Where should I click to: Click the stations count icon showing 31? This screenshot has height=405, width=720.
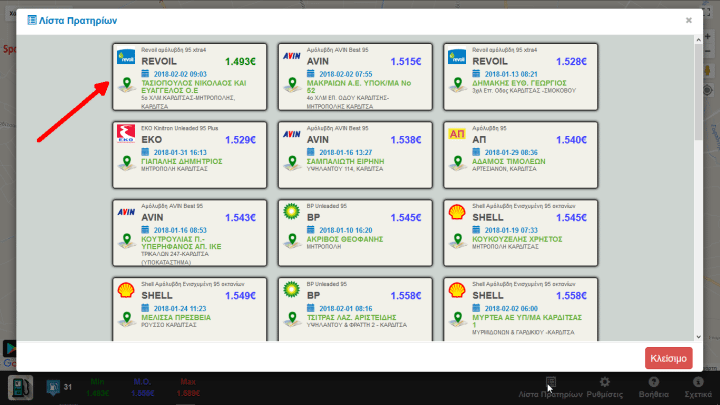click(x=53, y=387)
